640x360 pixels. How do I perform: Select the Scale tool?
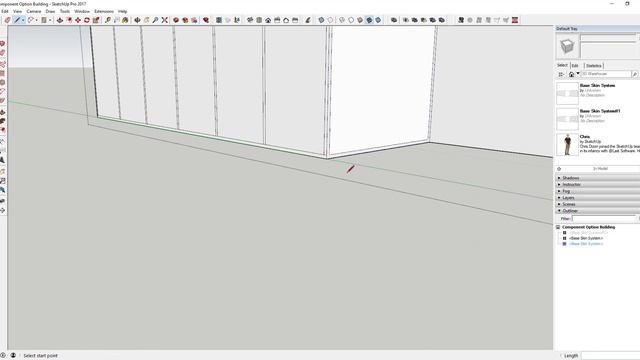click(96, 20)
